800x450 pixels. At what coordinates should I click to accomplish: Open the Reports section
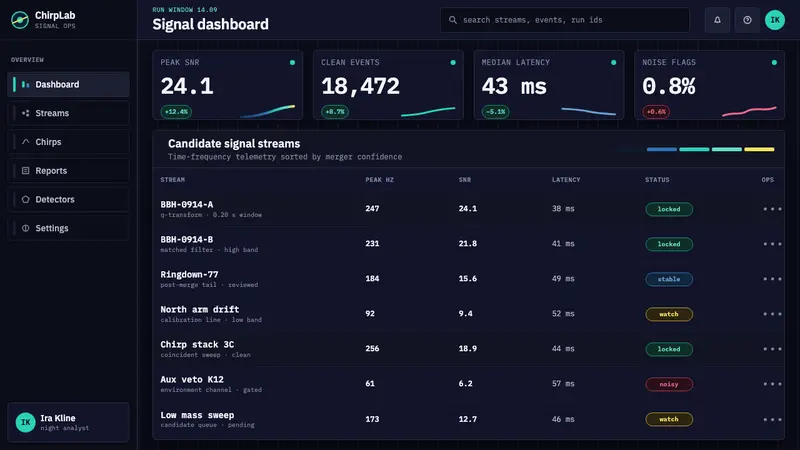point(68,170)
